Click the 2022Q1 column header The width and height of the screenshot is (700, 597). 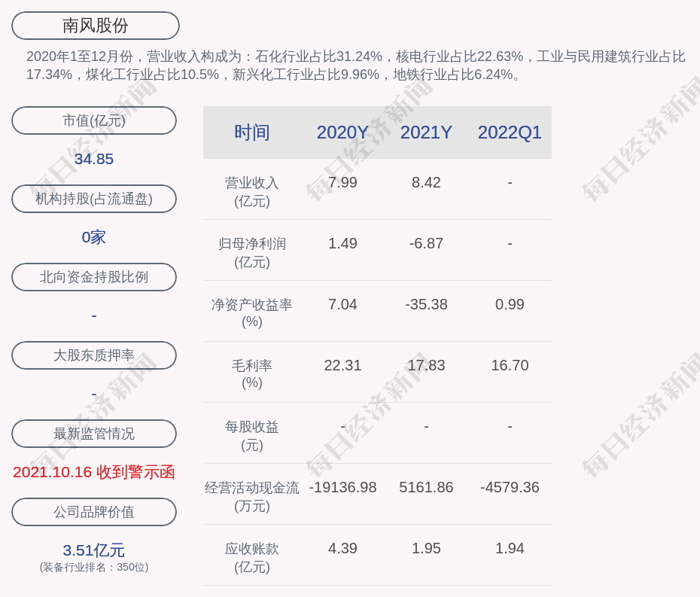[510, 132]
